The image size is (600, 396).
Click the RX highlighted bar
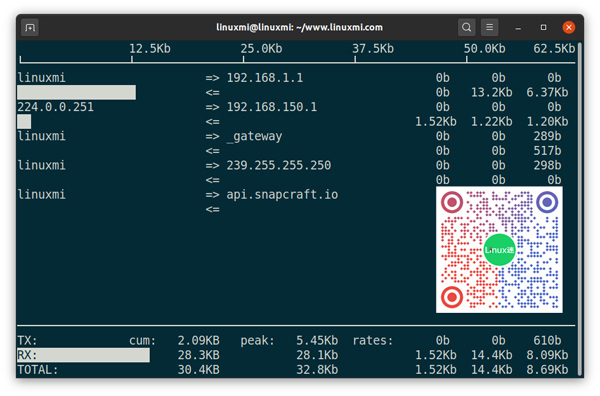pos(83,355)
